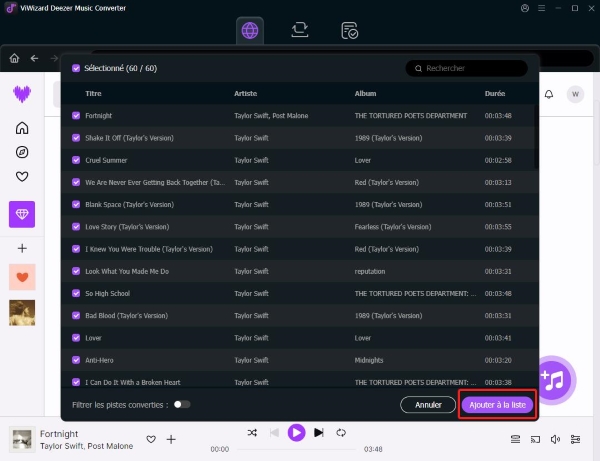The image size is (600, 461).
Task: Click the volume speaker icon
Action: 555,439
